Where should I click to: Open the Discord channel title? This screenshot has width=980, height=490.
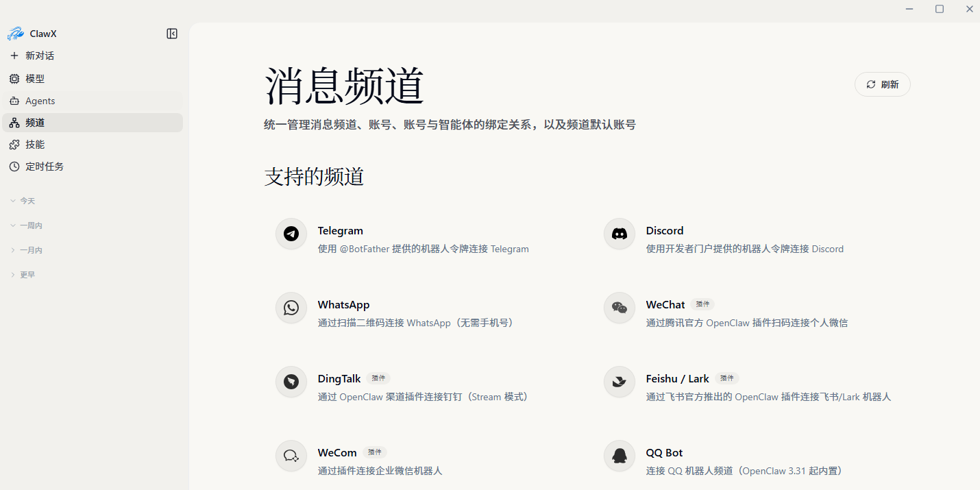665,231
